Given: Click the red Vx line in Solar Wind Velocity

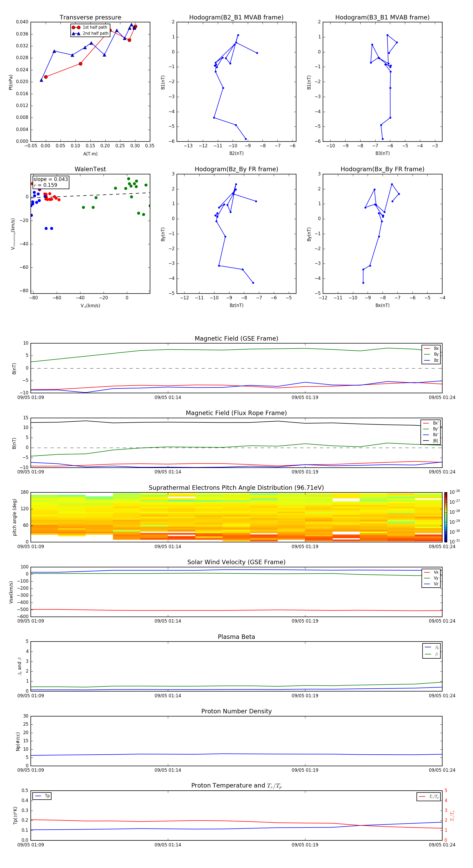Looking at the screenshot, I should (x=236, y=610).
